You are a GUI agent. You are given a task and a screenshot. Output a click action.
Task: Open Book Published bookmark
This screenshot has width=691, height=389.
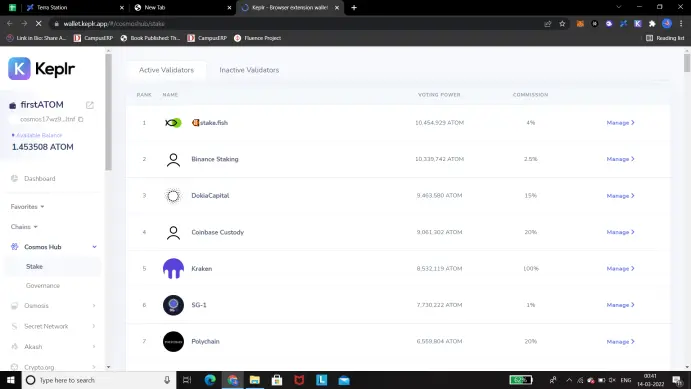[x=150, y=38]
